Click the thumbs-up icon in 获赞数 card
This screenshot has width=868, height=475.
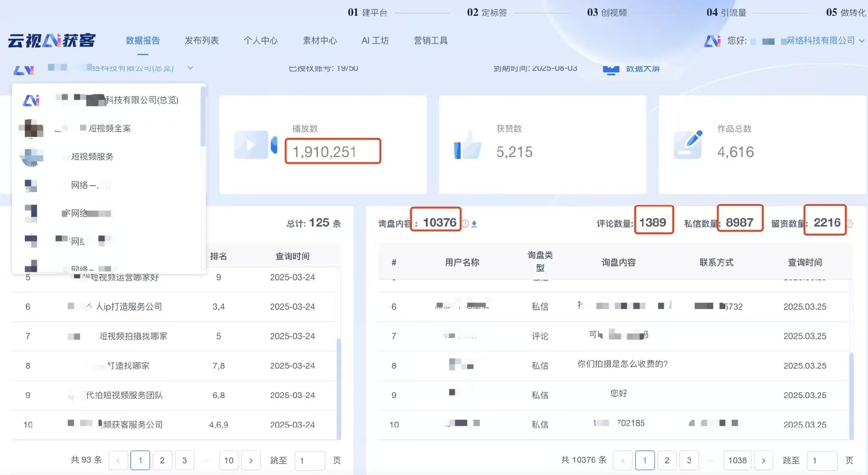pos(467,146)
